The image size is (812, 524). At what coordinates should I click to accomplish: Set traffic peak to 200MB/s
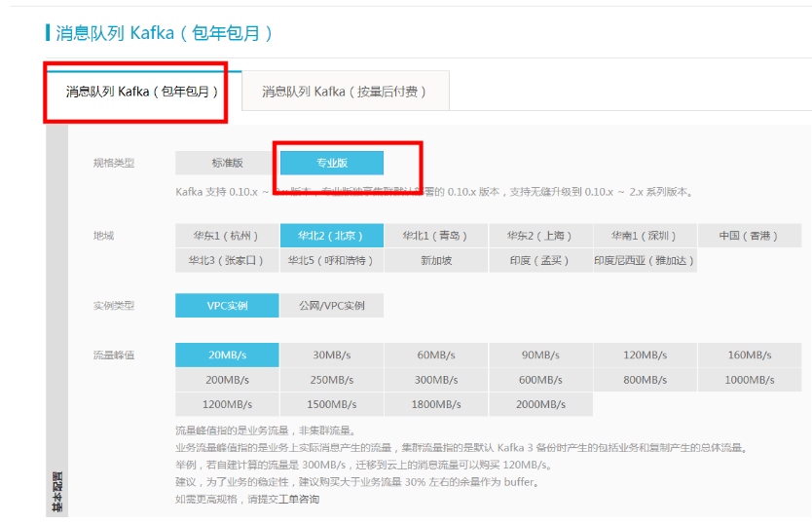click(227, 380)
